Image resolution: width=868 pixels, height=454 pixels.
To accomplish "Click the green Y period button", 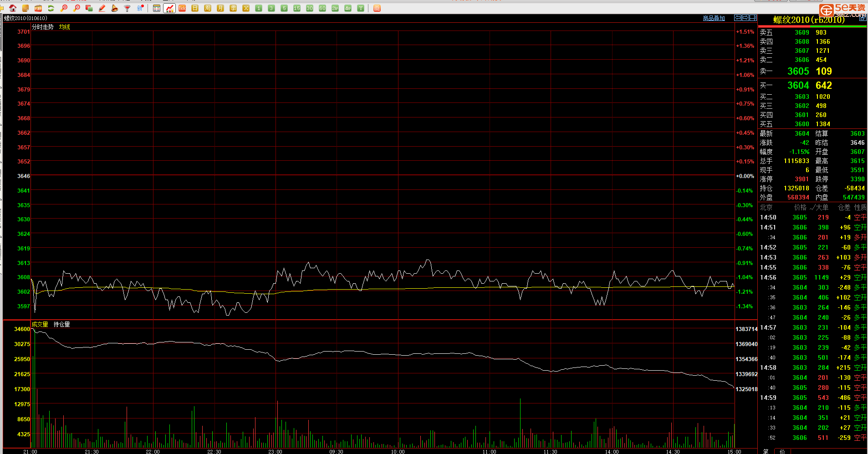I will [x=361, y=8].
